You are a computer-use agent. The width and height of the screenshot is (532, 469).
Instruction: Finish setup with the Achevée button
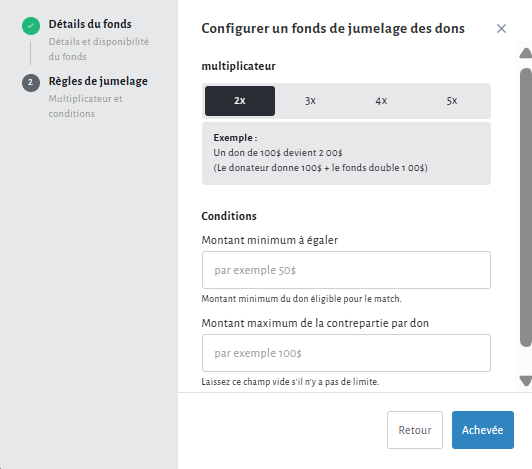[x=482, y=430]
